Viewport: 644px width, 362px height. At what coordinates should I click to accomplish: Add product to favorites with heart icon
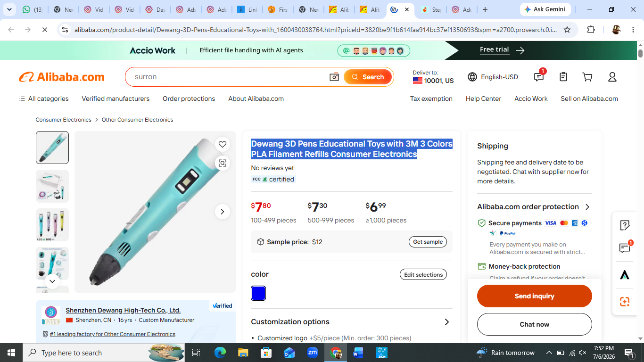pyautogui.click(x=223, y=144)
